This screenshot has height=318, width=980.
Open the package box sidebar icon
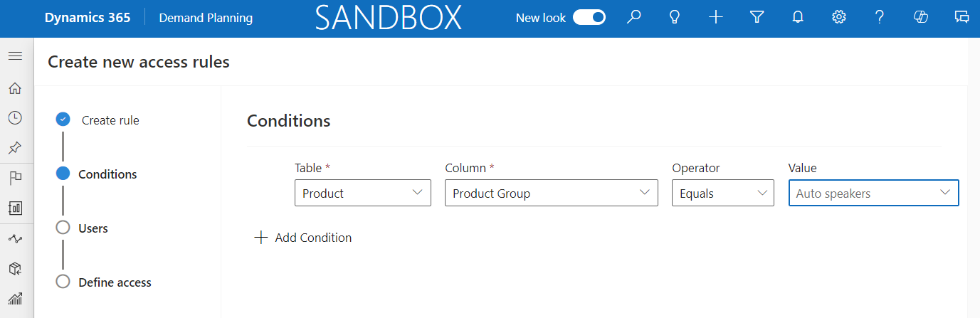point(15,268)
